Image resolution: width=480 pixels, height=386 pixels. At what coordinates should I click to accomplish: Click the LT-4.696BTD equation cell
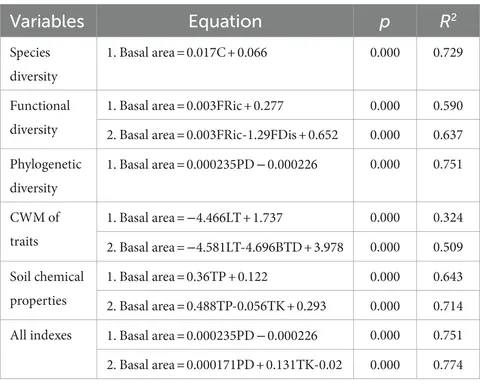(x=225, y=247)
